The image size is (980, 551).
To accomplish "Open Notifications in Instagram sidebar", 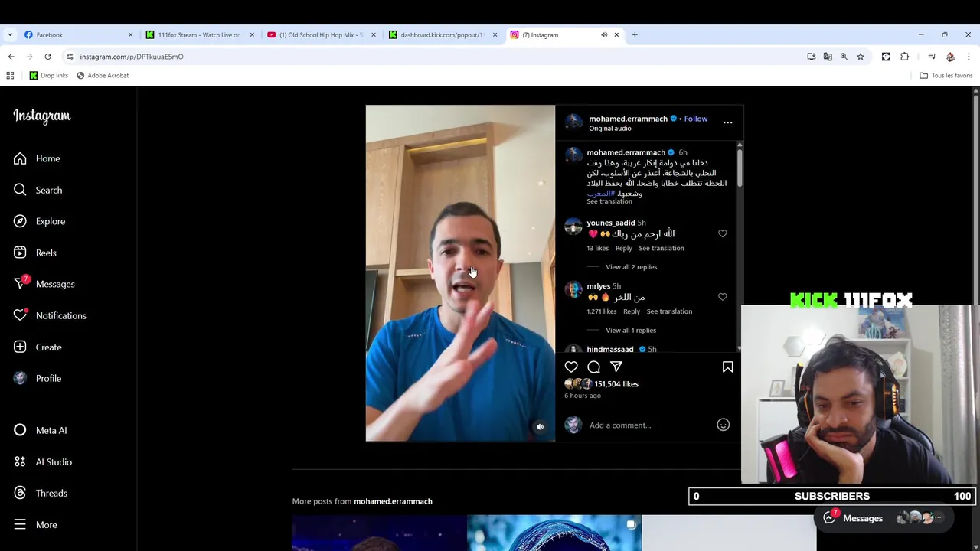I will coord(50,315).
